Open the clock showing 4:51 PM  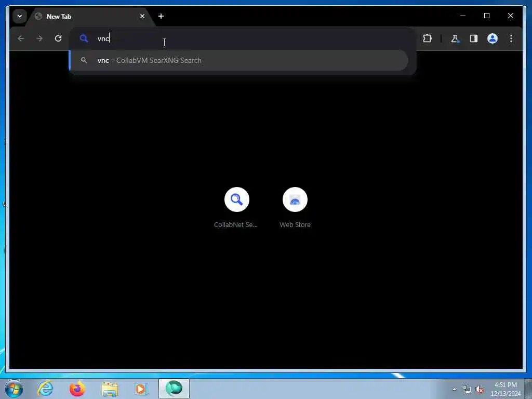[506, 389]
